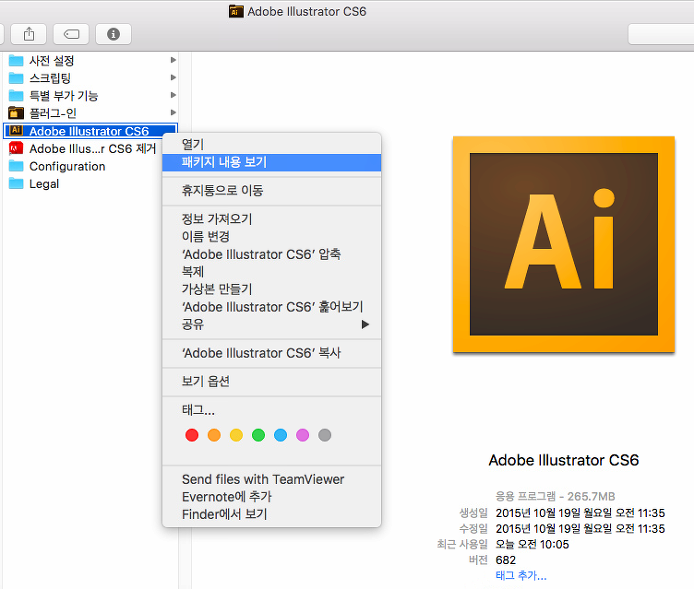
Task: Expand the 스크립팅 folder arrow
Action: point(173,78)
